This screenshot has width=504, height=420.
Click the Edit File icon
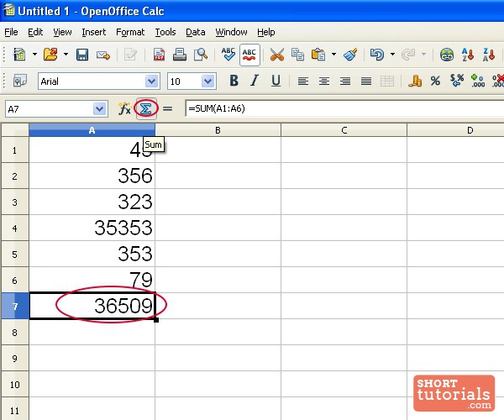[x=130, y=55]
